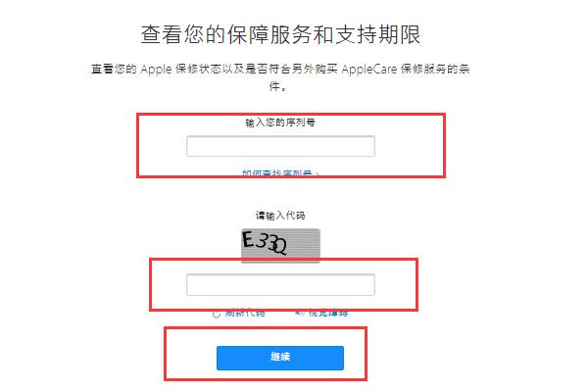Image resolution: width=588 pixels, height=392 pixels.
Task: Click the Apple 保修状态 description text
Action: click(280, 77)
